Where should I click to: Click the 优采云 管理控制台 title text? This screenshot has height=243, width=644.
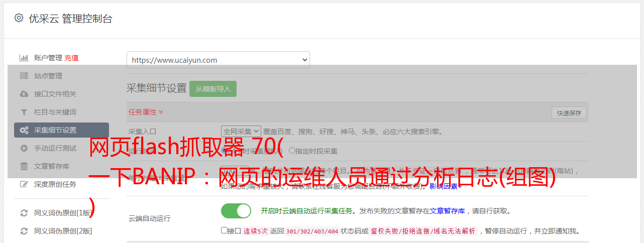click(x=70, y=19)
